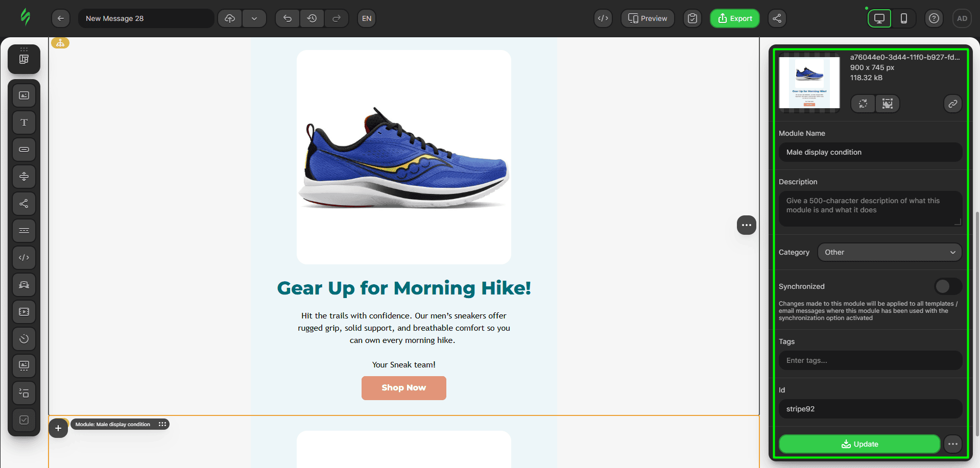Screen dimensions: 980x468
Task: Click the link icon beside module thumbnail
Action: [952, 104]
